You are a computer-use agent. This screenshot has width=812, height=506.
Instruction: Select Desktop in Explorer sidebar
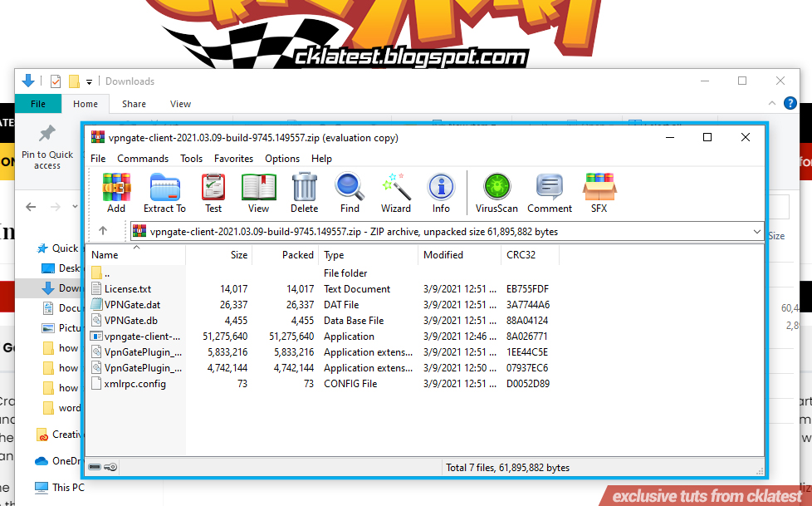tap(61, 268)
